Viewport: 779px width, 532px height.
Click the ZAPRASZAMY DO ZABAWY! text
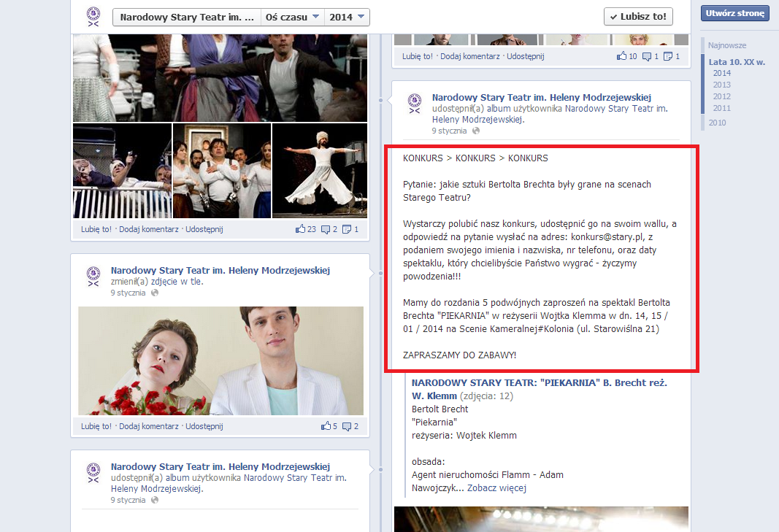tap(459, 355)
